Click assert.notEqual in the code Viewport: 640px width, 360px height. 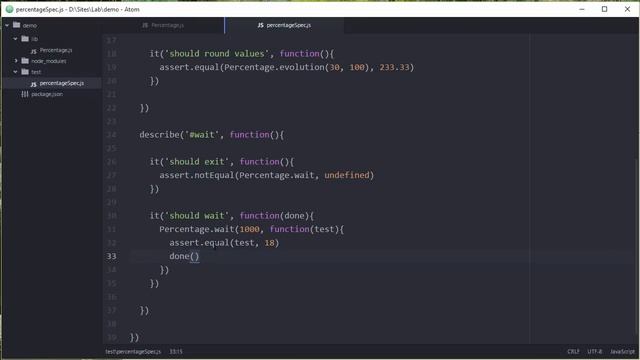click(x=197, y=175)
